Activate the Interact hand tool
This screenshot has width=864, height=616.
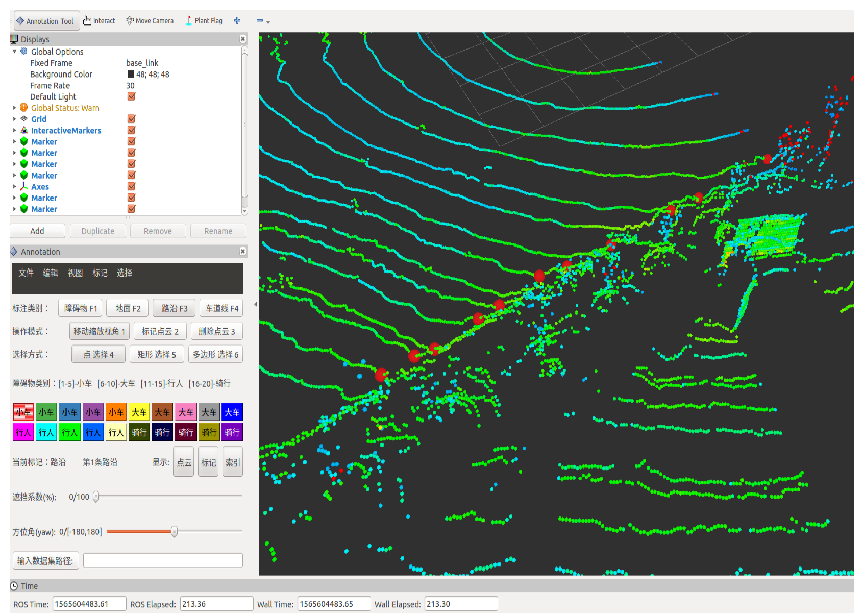(99, 21)
